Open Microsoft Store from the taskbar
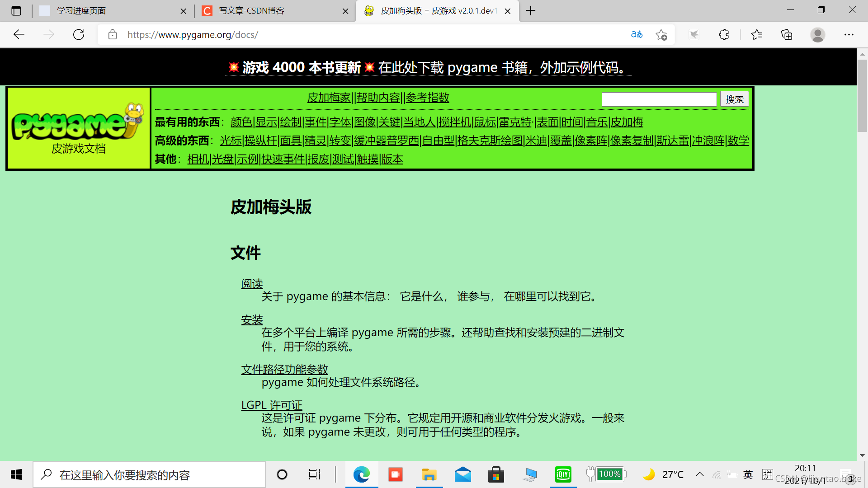This screenshot has height=488, width=868. click(496, 475)
